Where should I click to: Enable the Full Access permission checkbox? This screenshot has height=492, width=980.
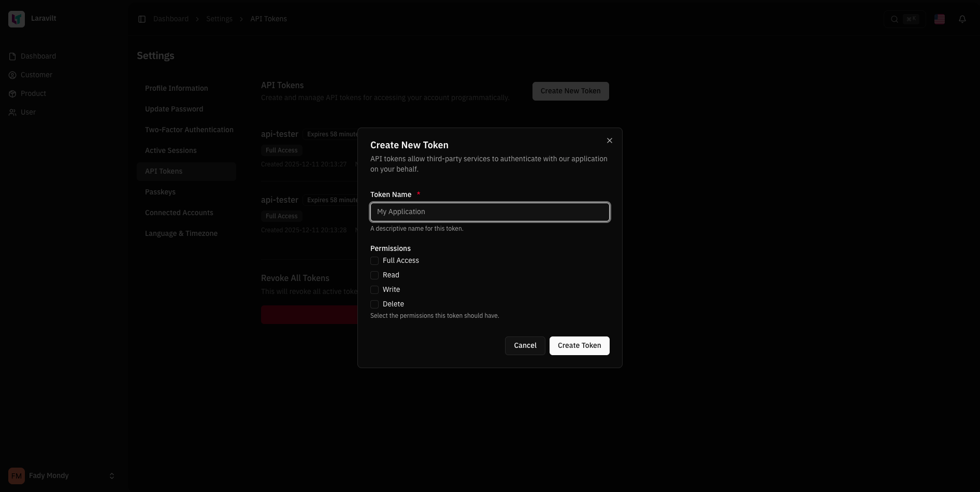tap(374, 261)
